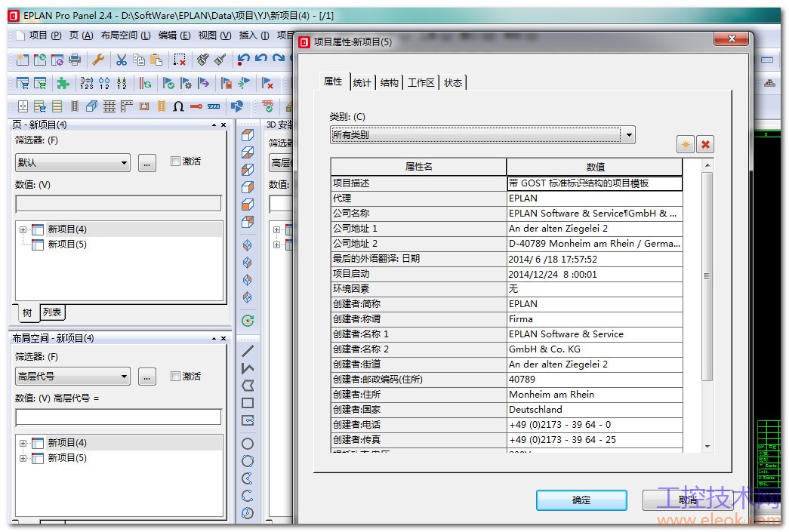Click the new property star button in dialog
The width and height of the screenshot is (789, 532).
point(686,145)
